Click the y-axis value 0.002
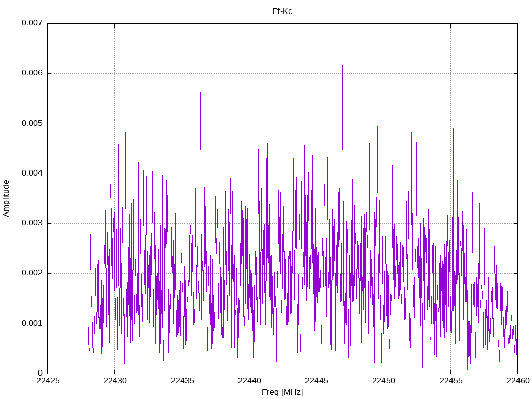Screen dimensions: 532x399 coord(32,273)
